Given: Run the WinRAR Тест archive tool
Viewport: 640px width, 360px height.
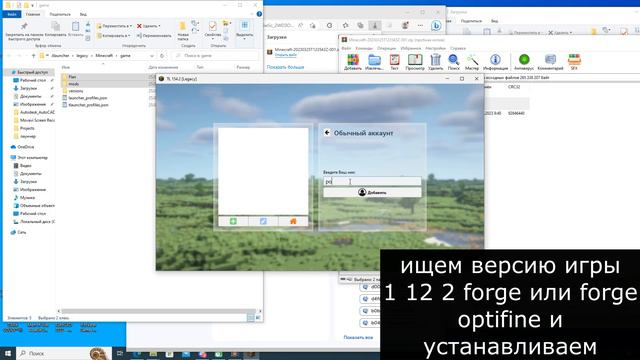Looking at the screenshot, I should click(x=394, y=62).
